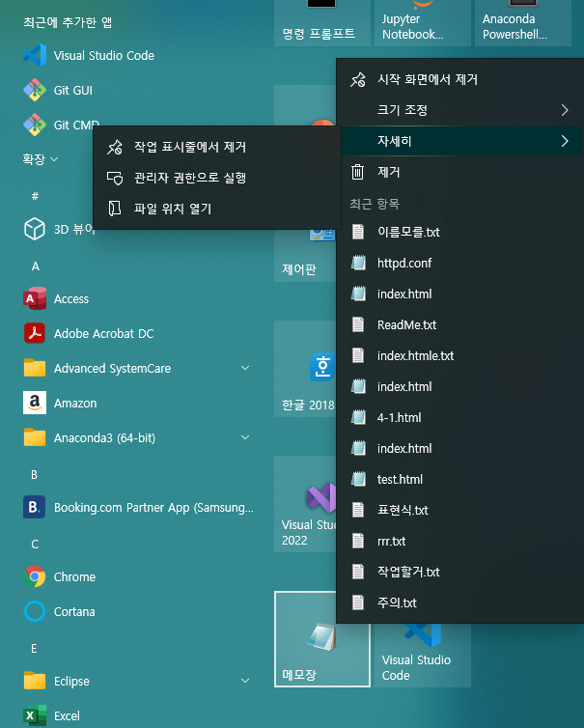Open recent file 4-1.html
The width and height of the screenshot is (584, 728).
460,417
